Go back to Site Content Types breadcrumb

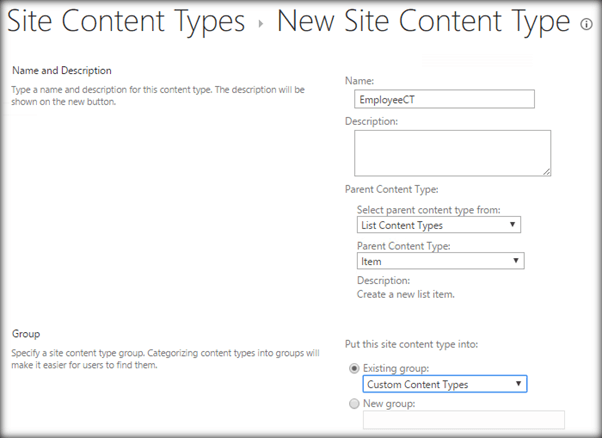click(126, 22)
